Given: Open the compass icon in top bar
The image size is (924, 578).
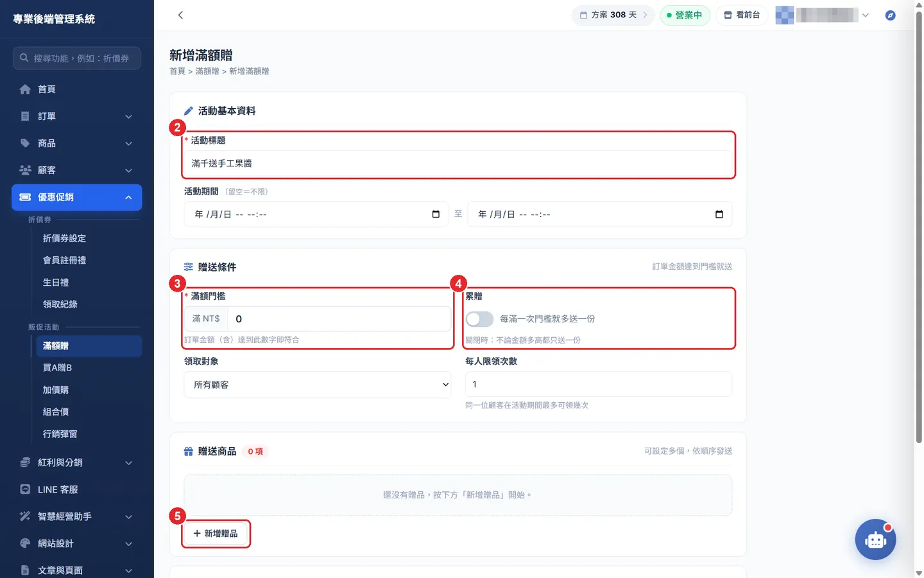Looking at the screenshot, I should point(890,15).
